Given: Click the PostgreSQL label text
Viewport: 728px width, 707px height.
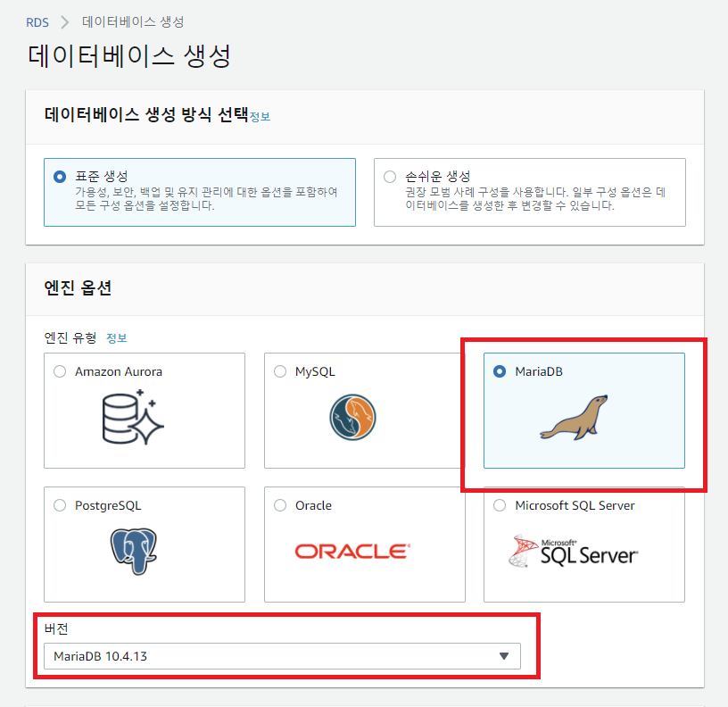Looking at the screenshot, I should [x=108, y=505].
